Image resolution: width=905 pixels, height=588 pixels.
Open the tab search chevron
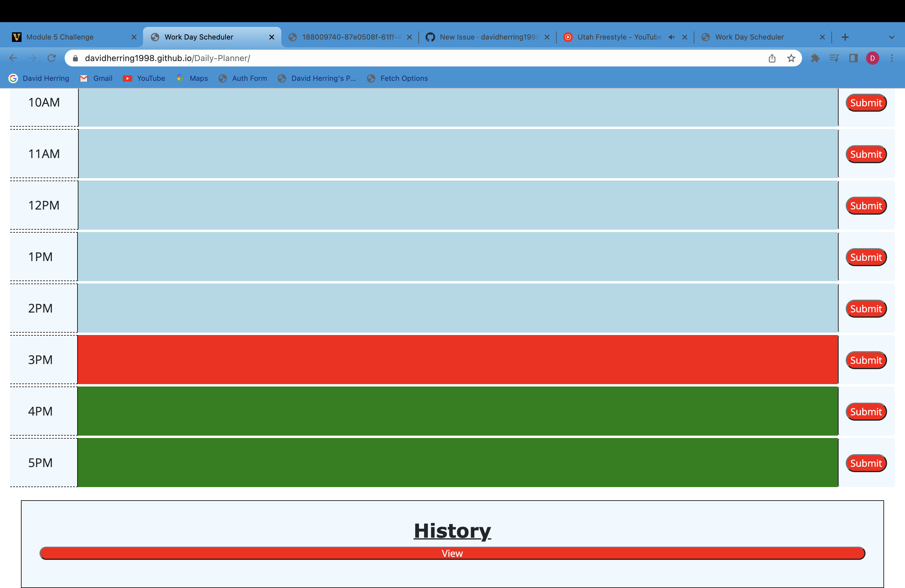point(892,37)
